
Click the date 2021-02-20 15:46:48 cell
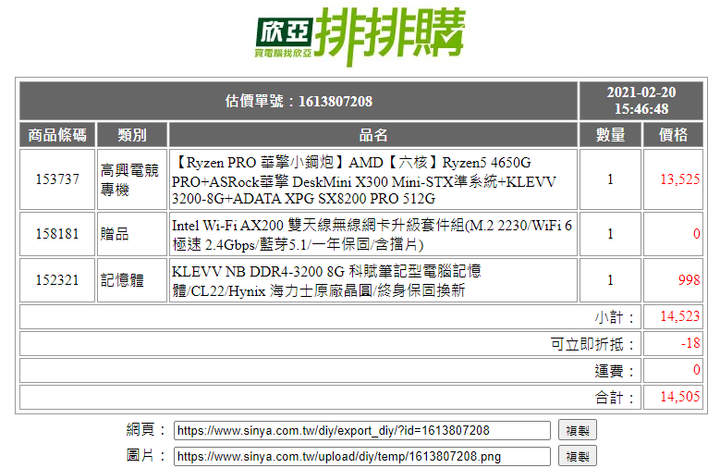(x=641, y=101)
